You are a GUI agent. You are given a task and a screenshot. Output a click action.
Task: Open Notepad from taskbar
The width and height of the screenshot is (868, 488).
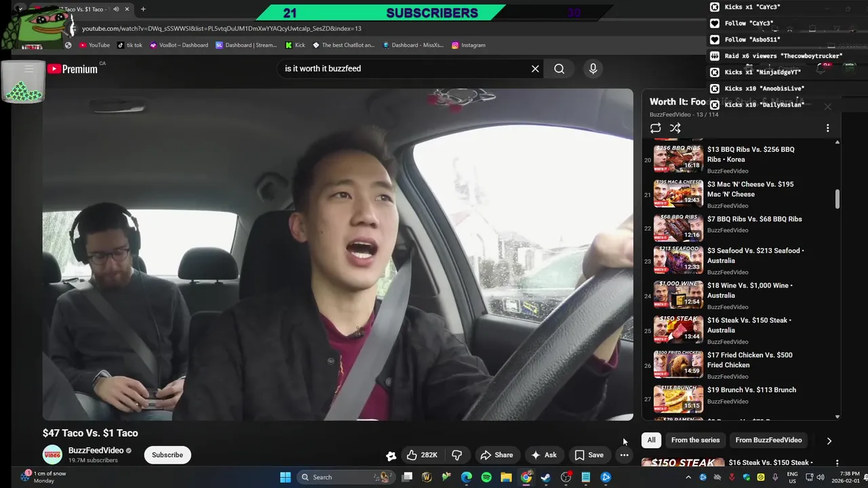click(x=586, y=477)
